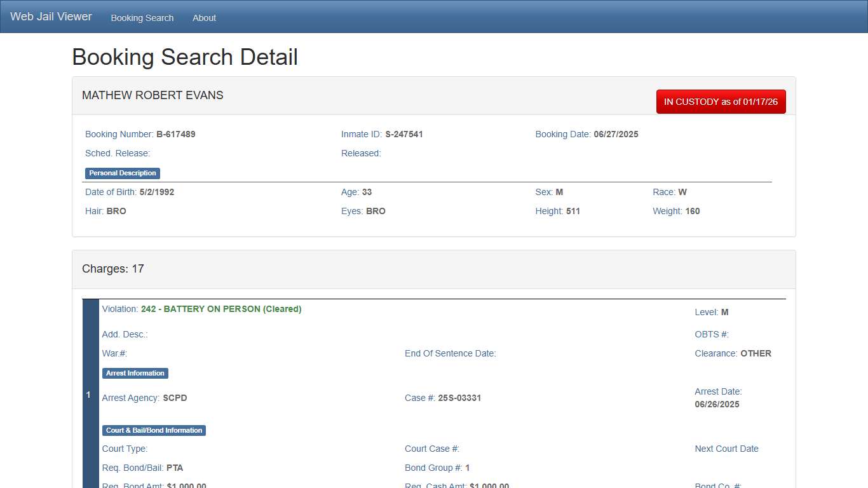Screen dimensions: 868x488
Task: Click the booking date 06/27/2025
Action: click(616, 134)
